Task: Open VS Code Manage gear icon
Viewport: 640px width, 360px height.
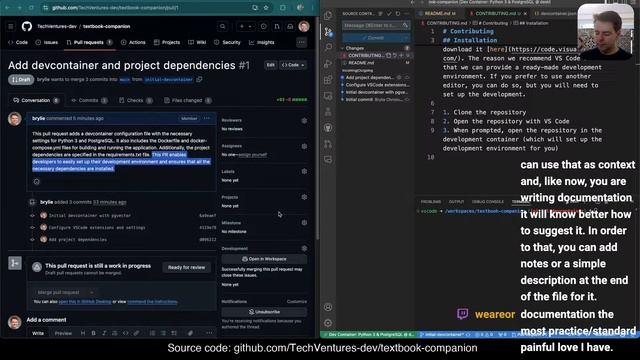Action: (x=328, y=323)
